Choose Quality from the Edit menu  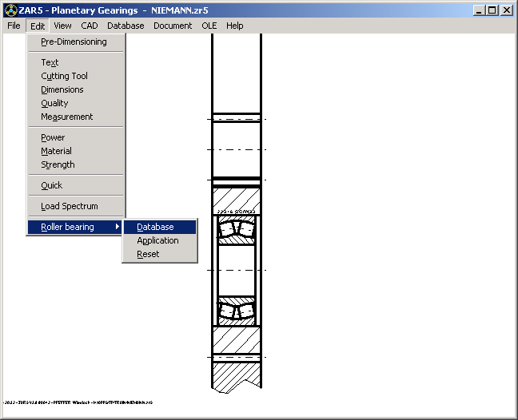54,103
